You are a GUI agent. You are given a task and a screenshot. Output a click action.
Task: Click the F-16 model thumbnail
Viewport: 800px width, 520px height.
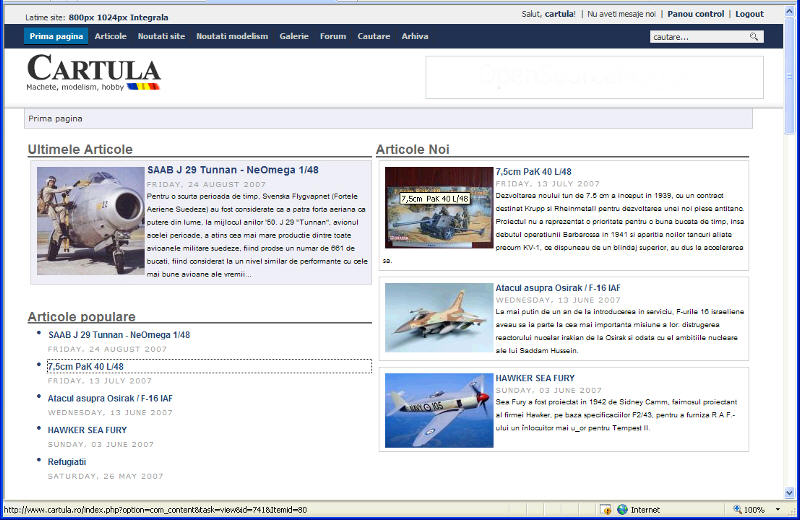[x=439, y=317]
